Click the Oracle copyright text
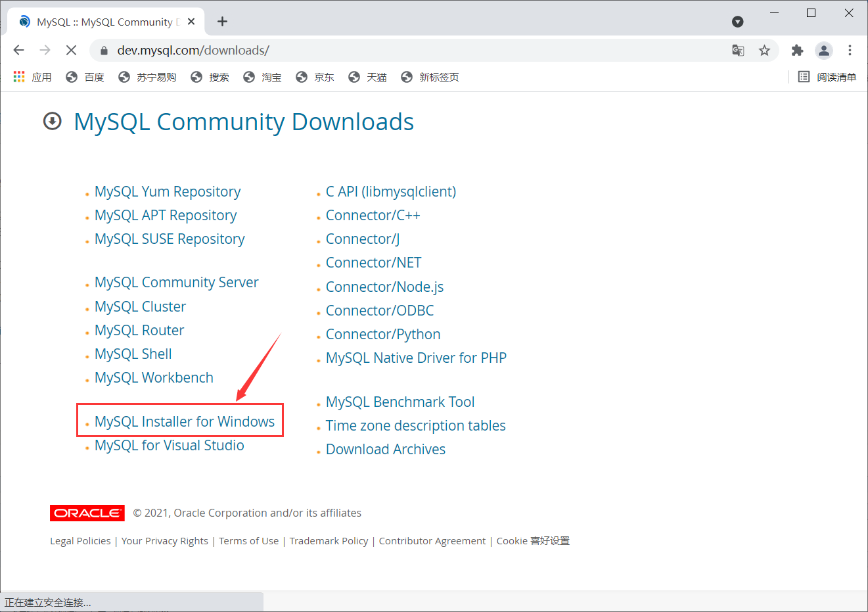 pyautogui.click(x=247, y=513)
